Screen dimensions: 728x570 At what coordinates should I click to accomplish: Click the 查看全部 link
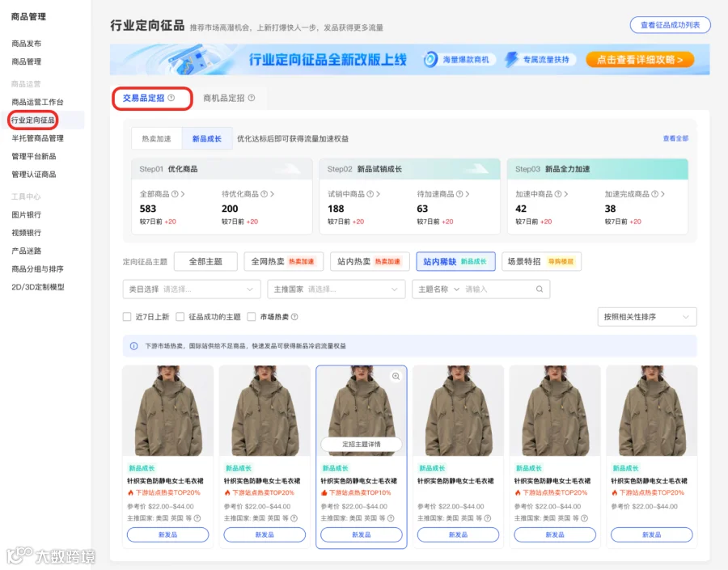tap(675, 138)
